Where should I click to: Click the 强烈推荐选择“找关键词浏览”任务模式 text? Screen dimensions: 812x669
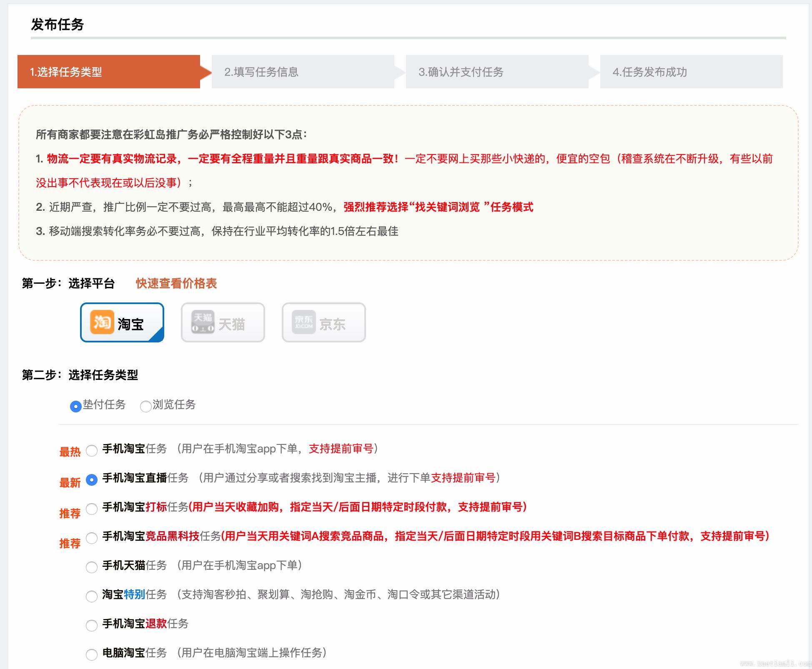pyautogui.click(x=439, y=207)
